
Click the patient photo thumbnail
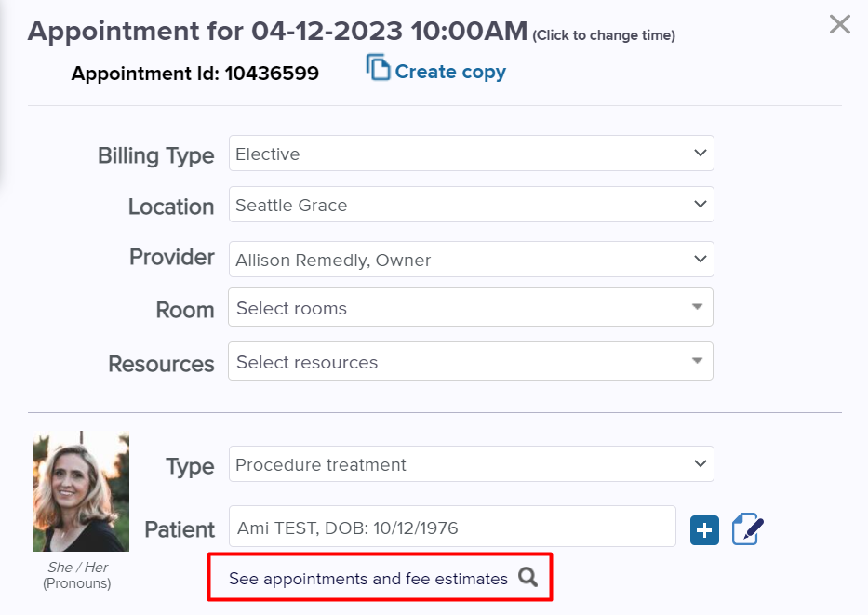81,491
